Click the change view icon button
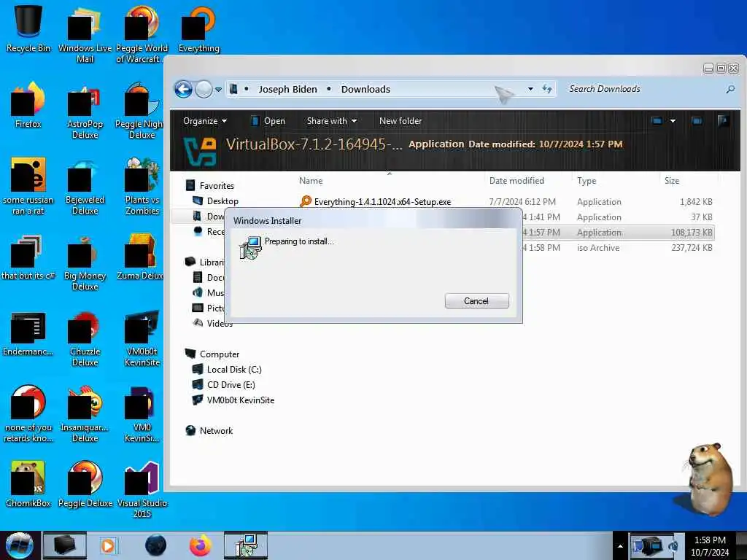747x560 pixels. pyautogui.click(x=657, y=121)
